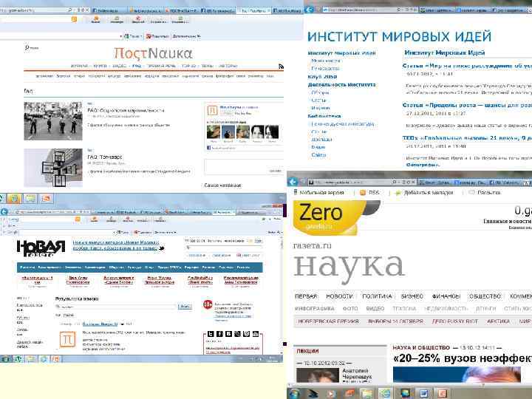This screenshot has height=399, width=532.
Task: Click the search field on Novaya Gazeta results
Action: point(116,307)
